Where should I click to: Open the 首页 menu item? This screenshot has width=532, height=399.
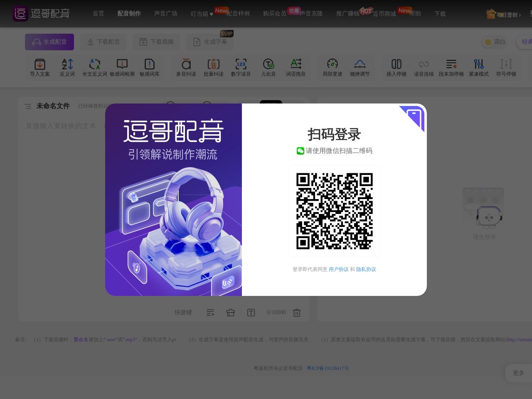pyautogui.click(x=98, y=14)
